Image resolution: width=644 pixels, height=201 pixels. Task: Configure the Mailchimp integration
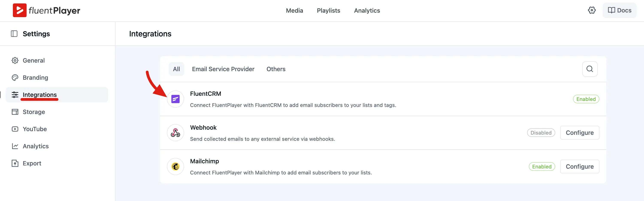coord(579,166)
